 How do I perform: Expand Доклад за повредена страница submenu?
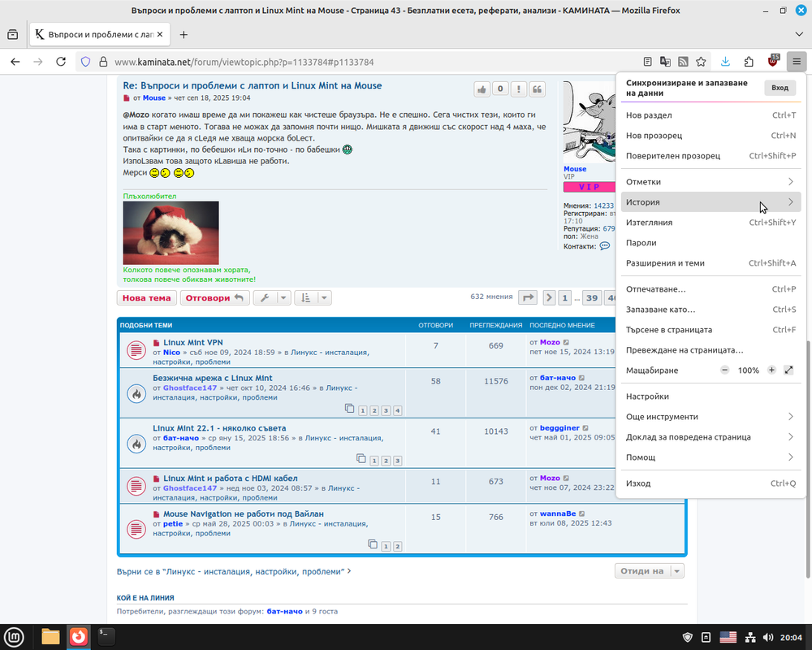tap(710, 436)
